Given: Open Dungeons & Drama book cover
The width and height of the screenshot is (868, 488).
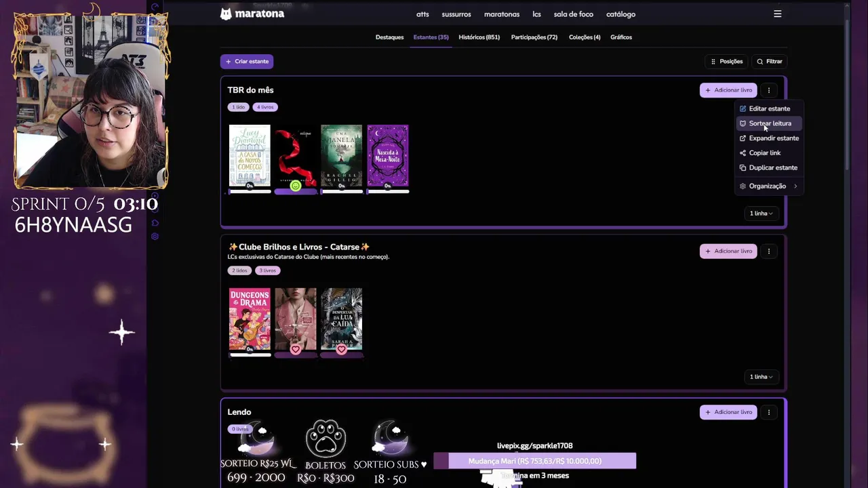Looking at the screenshot, I should point(250,319).
